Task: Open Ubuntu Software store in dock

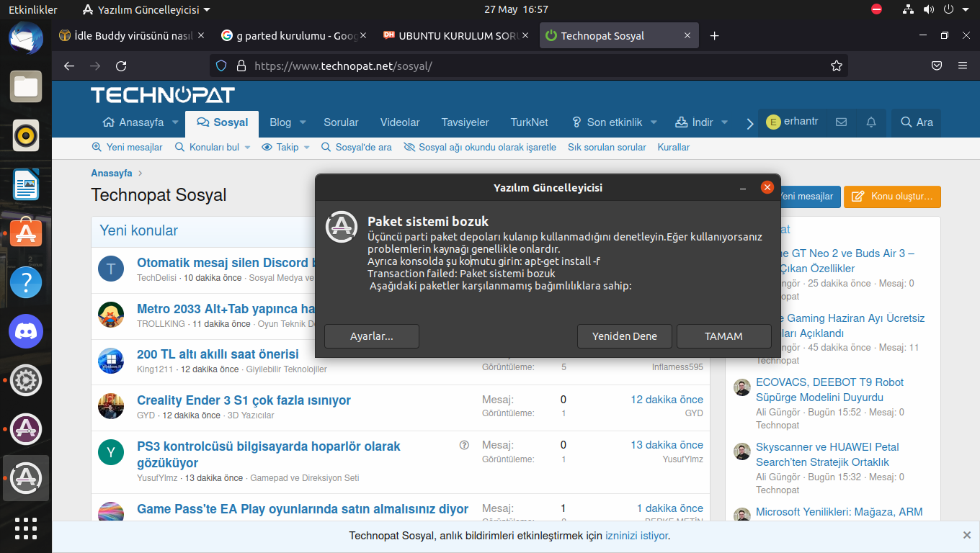Action: (x=26, y=233)
